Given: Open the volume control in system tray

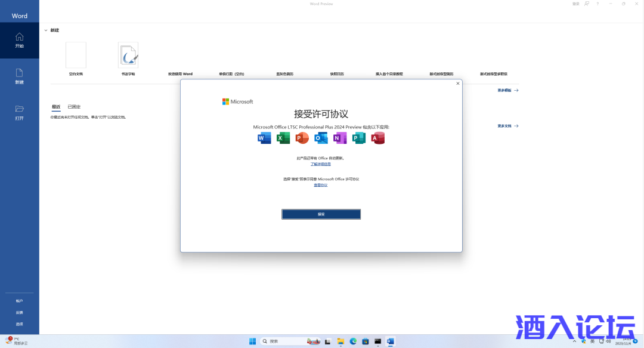Looking at the screenshot, I should pyautogui.click(x=608, y=341).
